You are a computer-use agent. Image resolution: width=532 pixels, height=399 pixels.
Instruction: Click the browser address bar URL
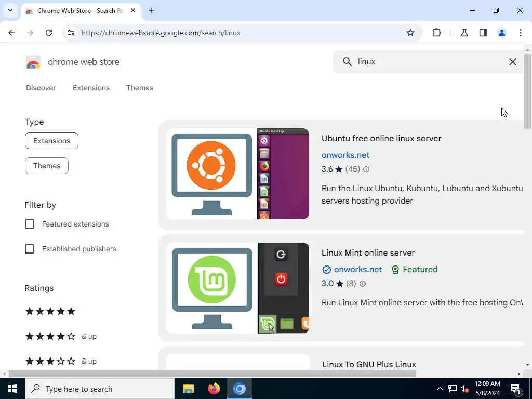(x=161, y=33)
